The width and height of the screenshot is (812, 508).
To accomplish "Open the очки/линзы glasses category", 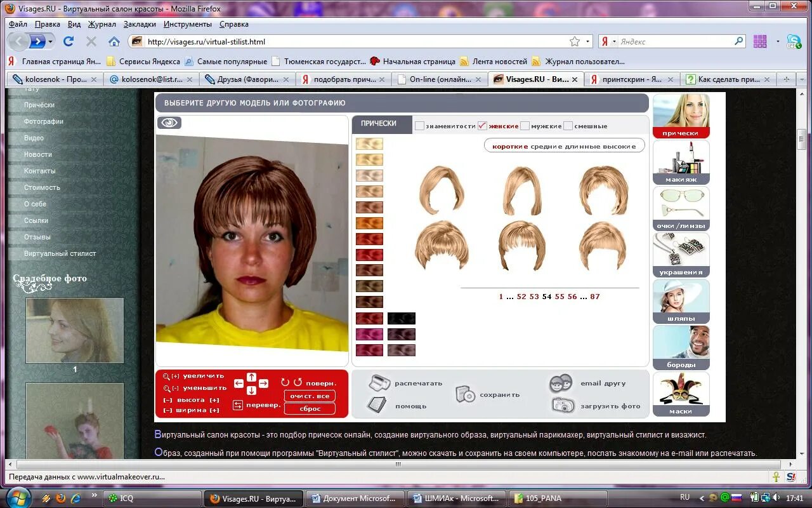I will click(x=681, y=209).
